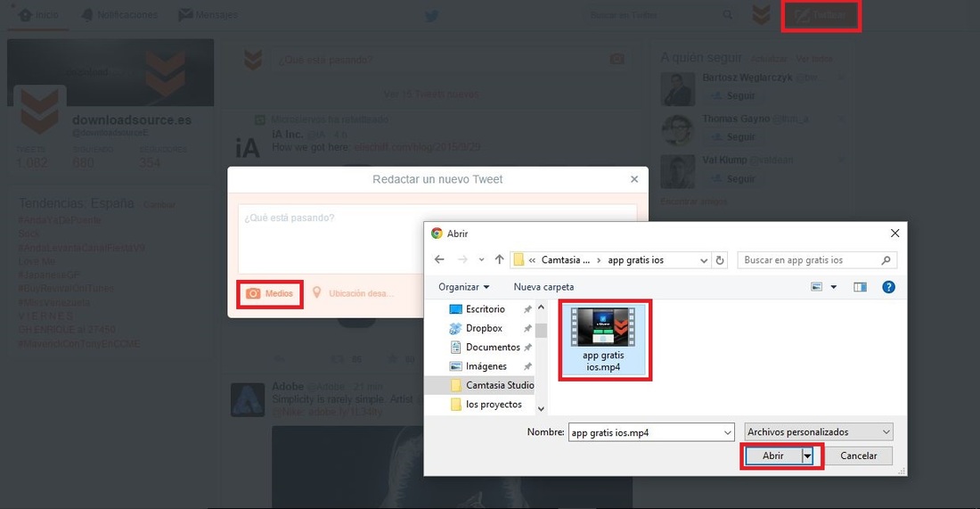The height and width of the screenshot is (509, 980).
Task: Expand the Abrir button dropdown arrow
Action: 807,456
